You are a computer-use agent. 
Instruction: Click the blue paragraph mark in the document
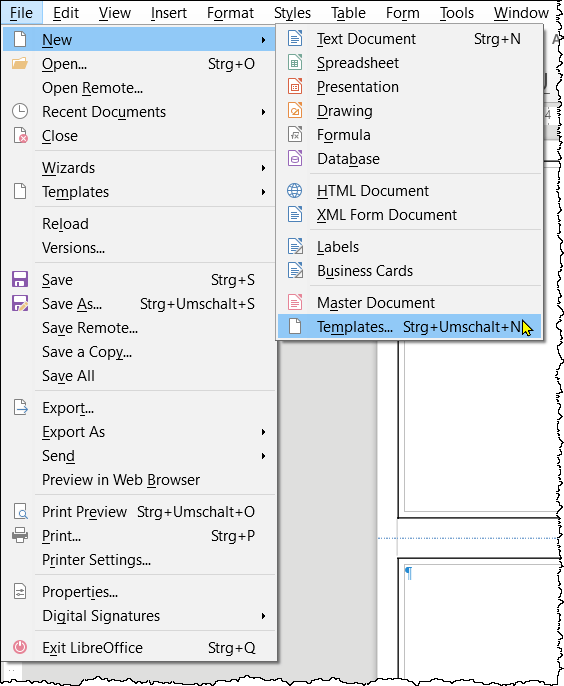[409, 573]
